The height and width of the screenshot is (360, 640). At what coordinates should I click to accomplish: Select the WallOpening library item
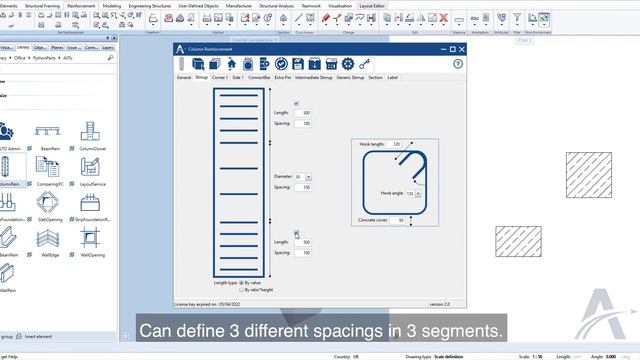(90, 242)
